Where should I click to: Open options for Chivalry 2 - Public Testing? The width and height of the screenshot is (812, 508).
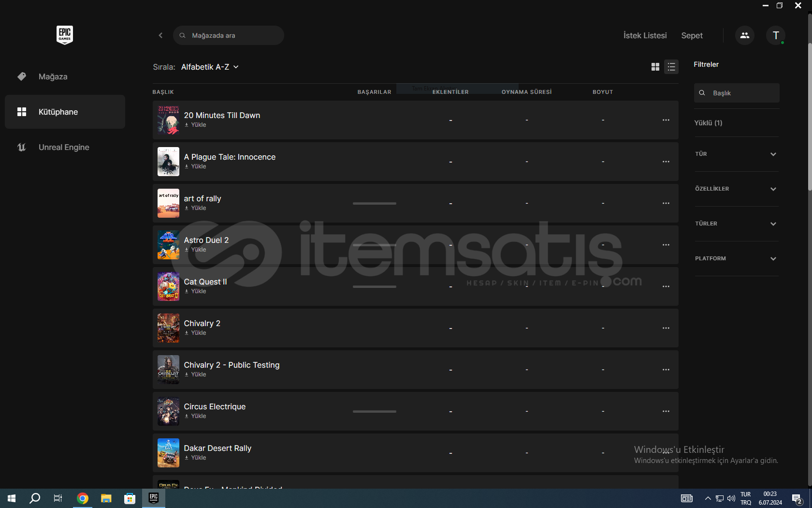pyautogui.click(x=666, y=370)
